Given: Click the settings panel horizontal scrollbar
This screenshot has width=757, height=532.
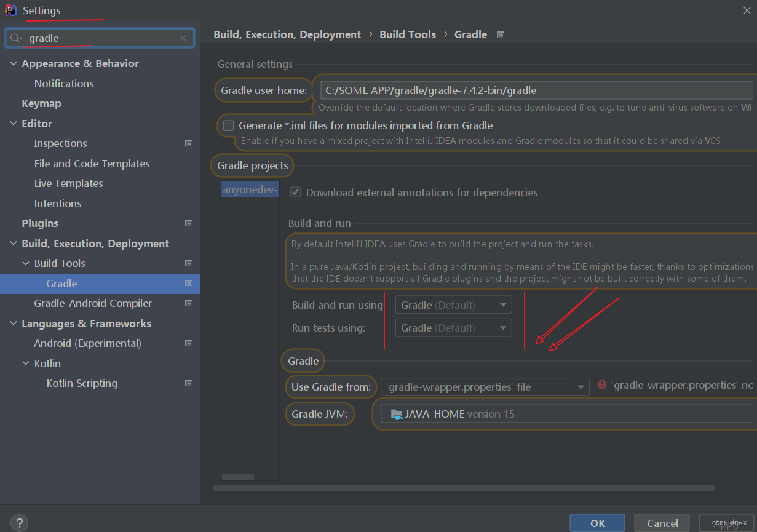Looking at the screenshot, I should point(464,488).
